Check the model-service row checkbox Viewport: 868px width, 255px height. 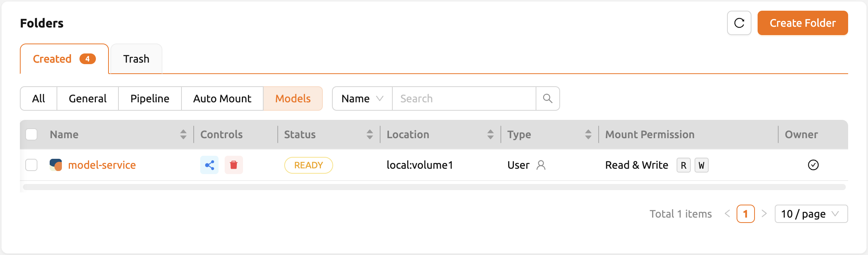pyautogui.click(x=31, y=165)
